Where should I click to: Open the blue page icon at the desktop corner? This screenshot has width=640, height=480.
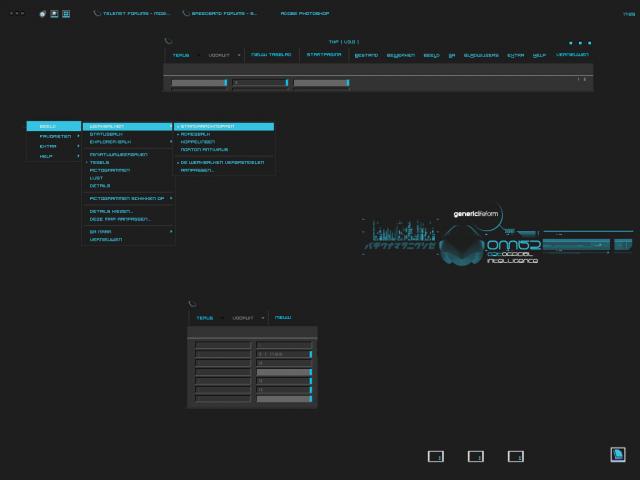(618, 454)
